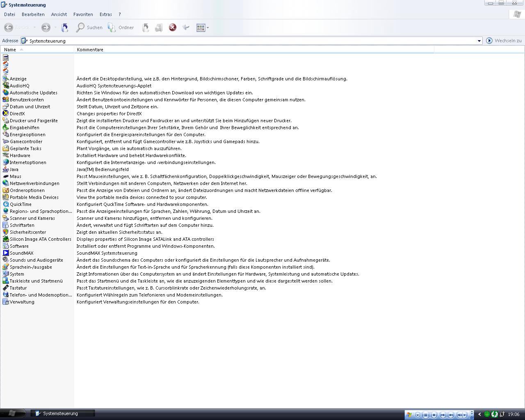The image size is (525, 420).
Task: Stop playback in the media player toolbar
Action: point(434,415)
